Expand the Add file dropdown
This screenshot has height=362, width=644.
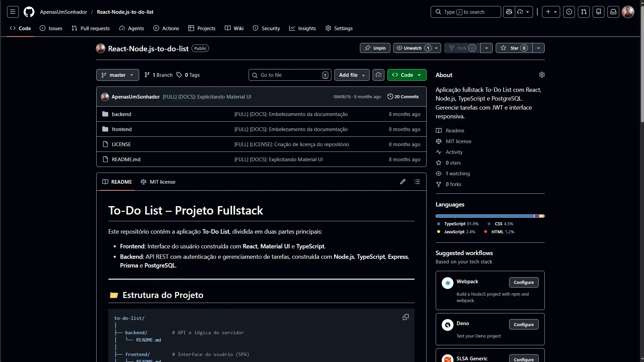352,75
